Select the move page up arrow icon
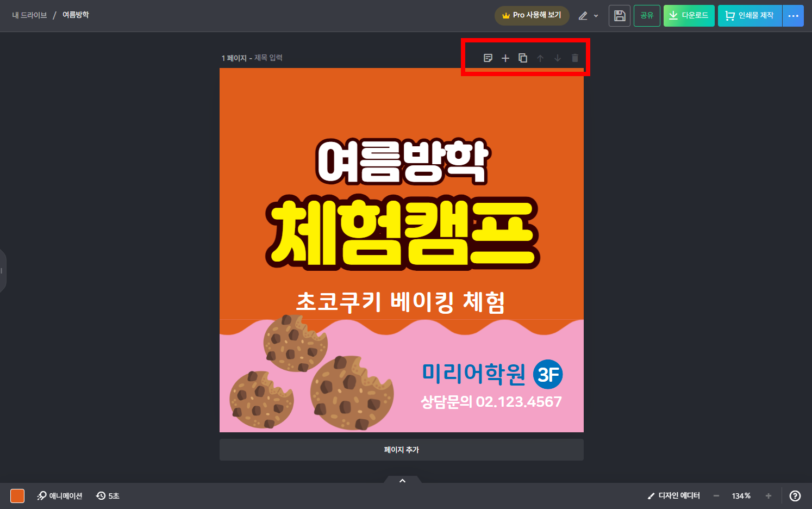The height and width of the screenshot is (509, 812). click(540, 58)
